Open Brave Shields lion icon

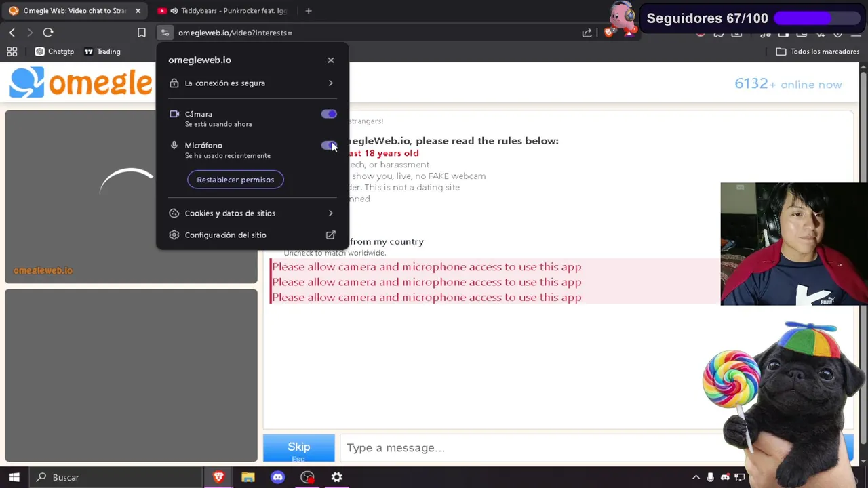coord(609,33)
